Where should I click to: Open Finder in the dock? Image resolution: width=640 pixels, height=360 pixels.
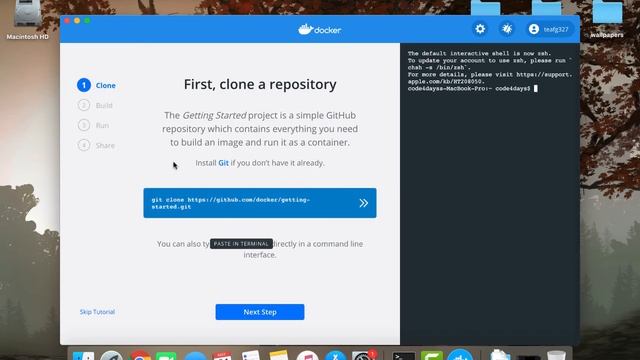(x=83, y=356)
